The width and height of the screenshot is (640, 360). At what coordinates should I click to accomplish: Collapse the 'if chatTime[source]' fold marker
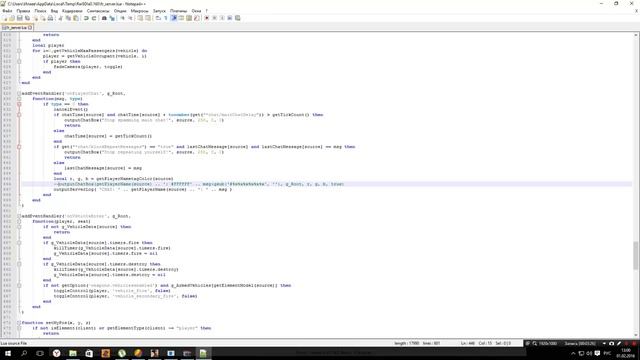(x=19, y=115)
